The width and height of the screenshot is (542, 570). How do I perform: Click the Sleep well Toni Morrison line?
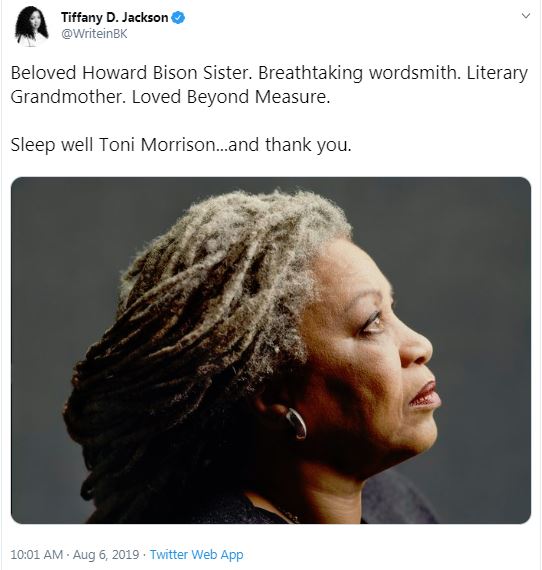coord(181,145)
